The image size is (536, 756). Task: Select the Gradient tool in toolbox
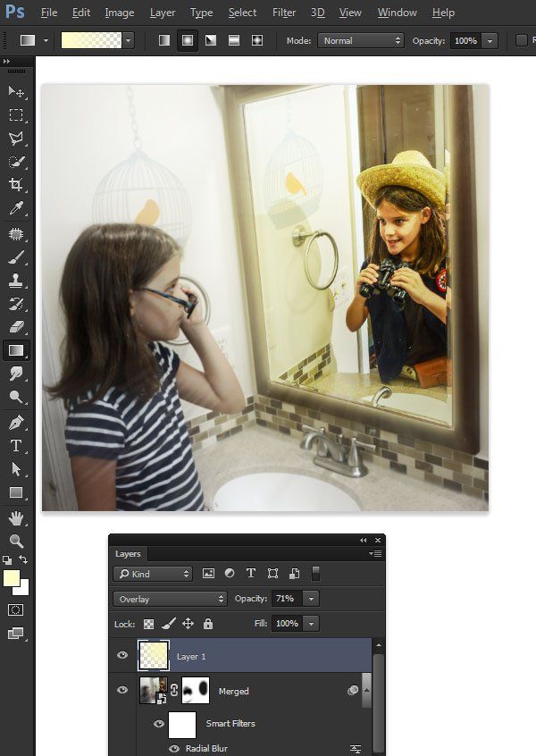point(16,350)
